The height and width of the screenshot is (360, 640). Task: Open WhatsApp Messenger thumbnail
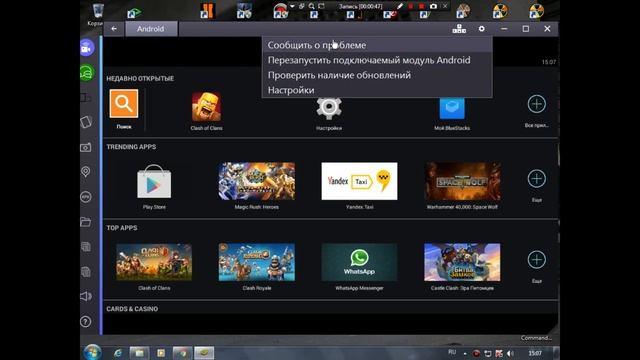pos(359,262)
